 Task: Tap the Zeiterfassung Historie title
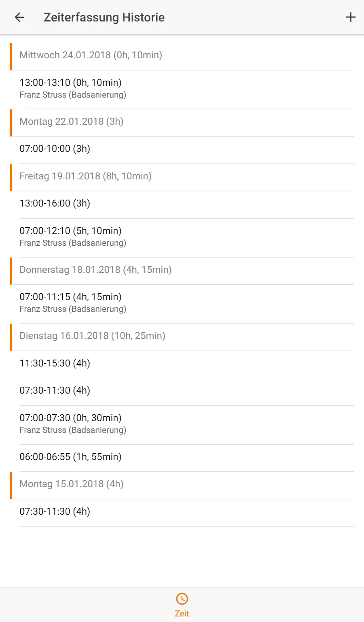click(104, 17)
